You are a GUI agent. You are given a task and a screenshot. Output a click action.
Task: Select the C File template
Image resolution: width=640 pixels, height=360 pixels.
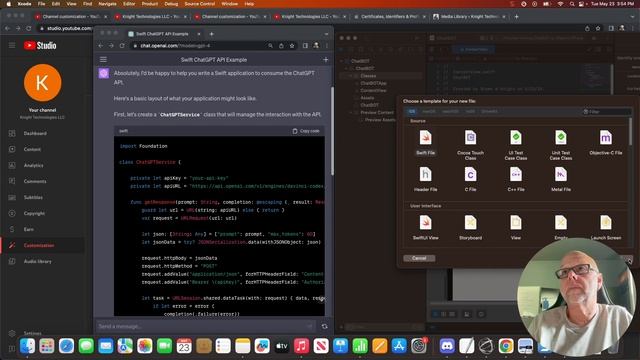click(x=470, y=179)
